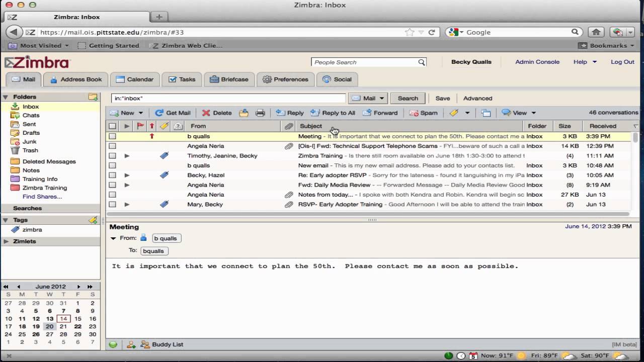Click the blue tag on the Mary, Becky row
The height and width of the screenshot is (362, 644).
(164, 204)
